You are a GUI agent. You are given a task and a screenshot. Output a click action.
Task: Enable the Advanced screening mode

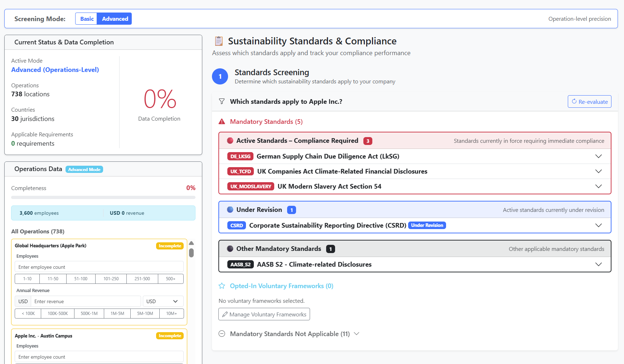114,19
